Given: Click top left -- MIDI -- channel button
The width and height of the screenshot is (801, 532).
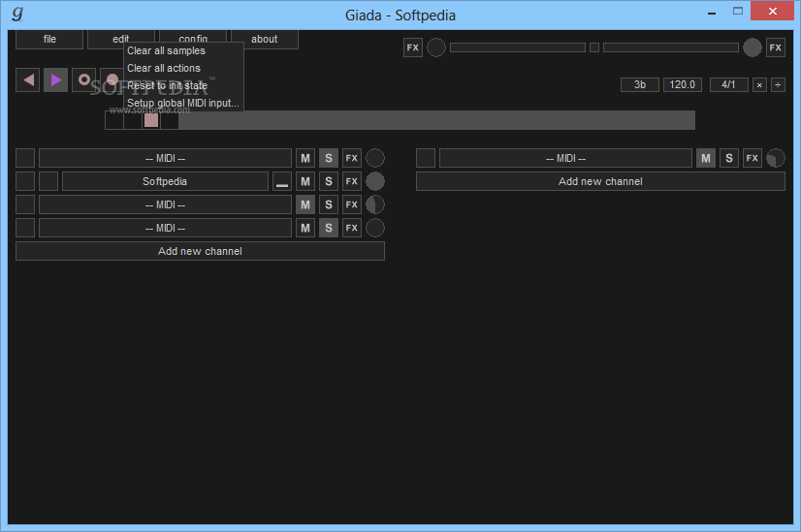Looking at the screenshot, I should tap(165, 158).
